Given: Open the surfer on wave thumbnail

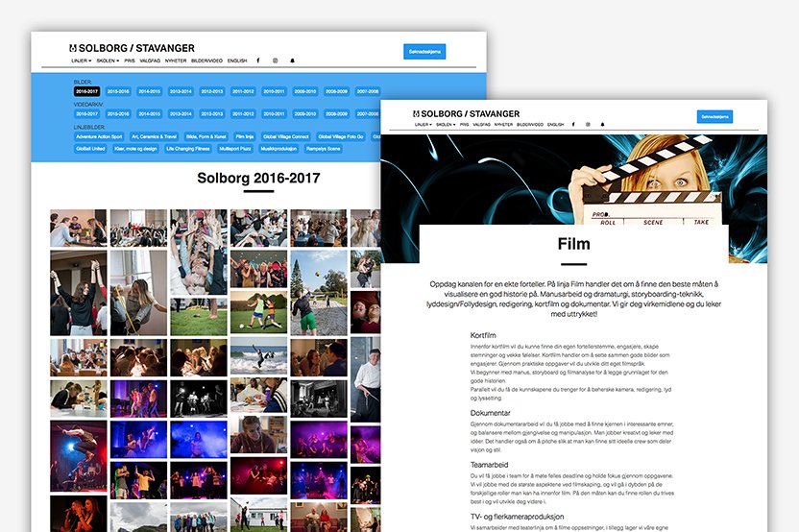Looking at the screenshot, I should [259, 355].
